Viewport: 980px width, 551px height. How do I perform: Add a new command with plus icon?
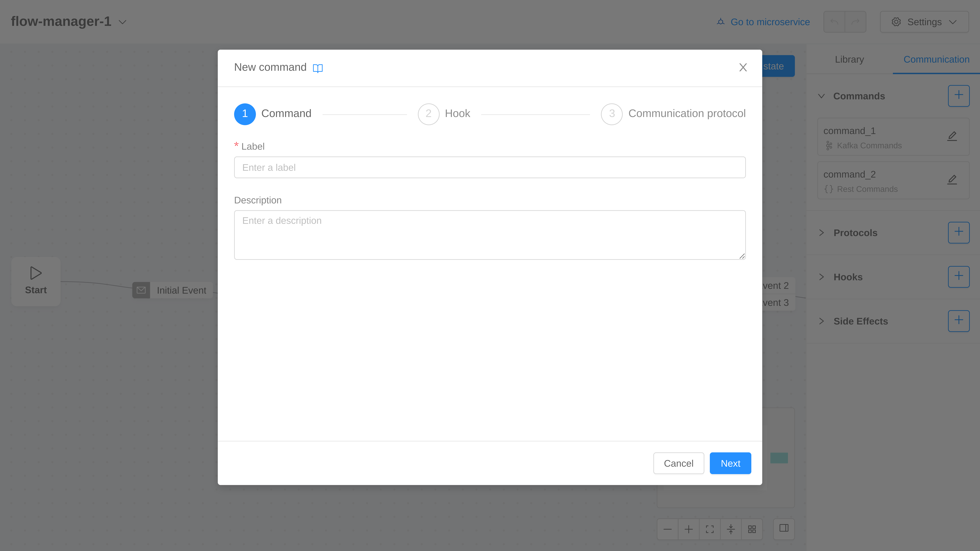[958, 96]
